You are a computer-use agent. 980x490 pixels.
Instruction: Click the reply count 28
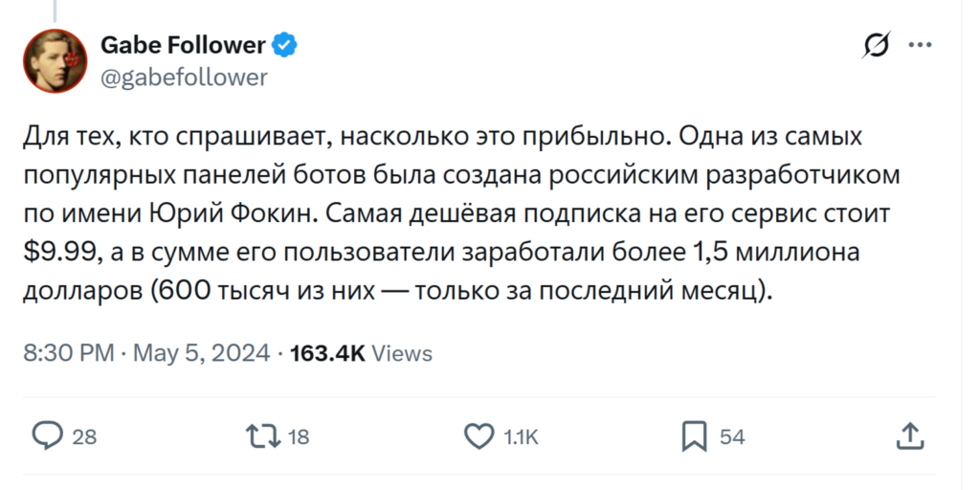[84, 437]
